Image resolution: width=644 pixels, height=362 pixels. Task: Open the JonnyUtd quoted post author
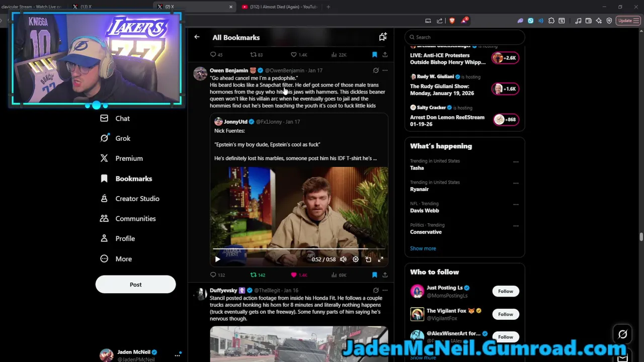[x=235, y=122]
